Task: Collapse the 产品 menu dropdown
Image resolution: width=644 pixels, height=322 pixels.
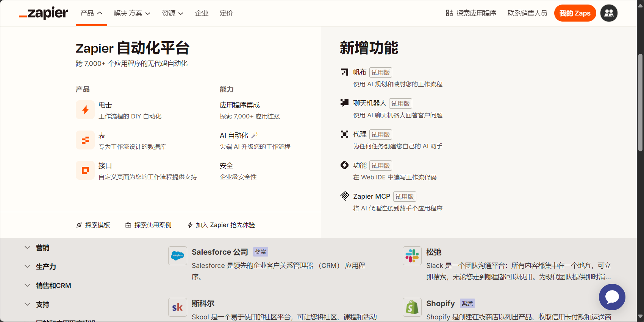Action: pyautogui.click(x=91, y=13)
